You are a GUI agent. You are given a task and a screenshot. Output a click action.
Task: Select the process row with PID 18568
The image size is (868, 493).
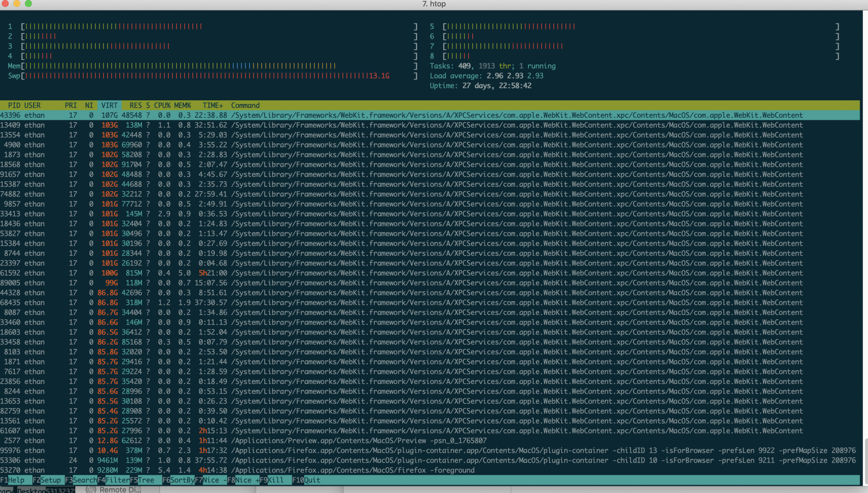click(x=430, y=165)
